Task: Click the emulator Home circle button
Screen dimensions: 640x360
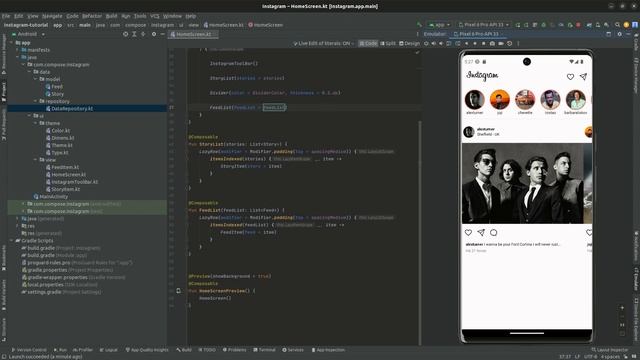Action: tap(475, 43)
